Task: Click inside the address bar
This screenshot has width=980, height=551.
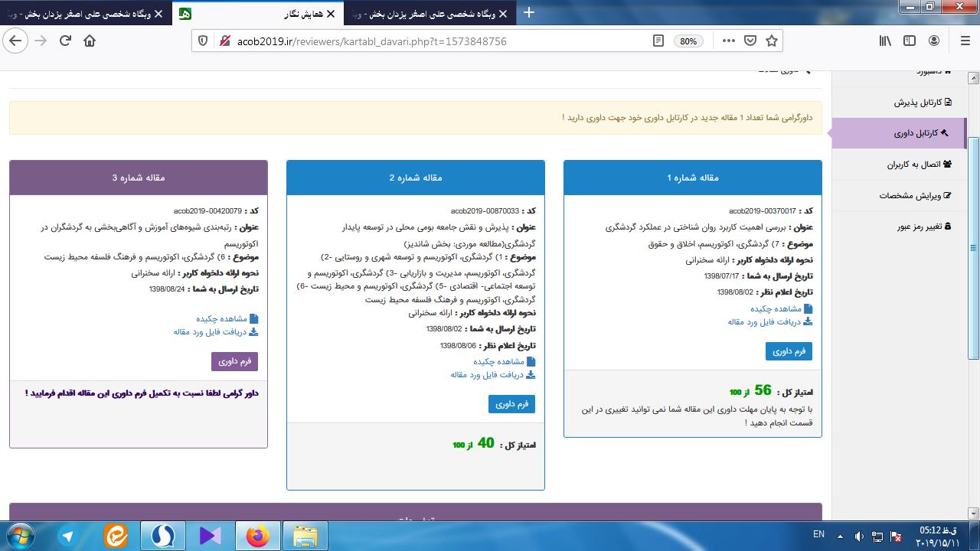Action: [x=421, y=41]
